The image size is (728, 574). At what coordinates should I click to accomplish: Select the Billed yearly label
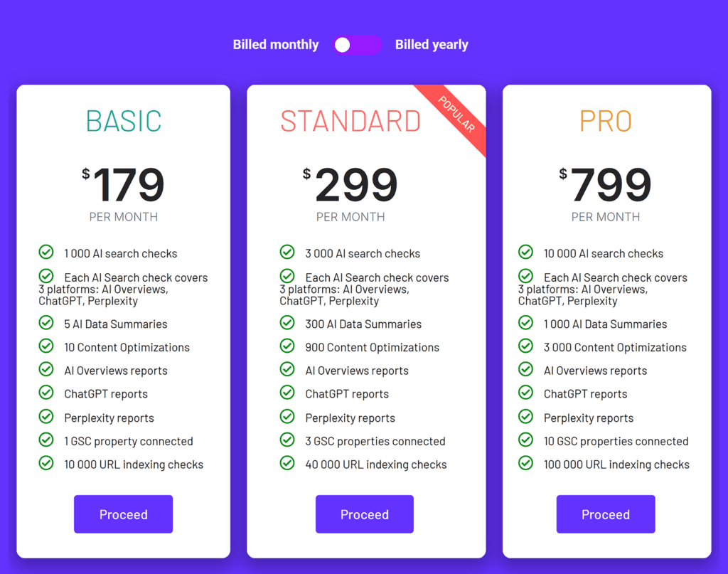(432, 44)
